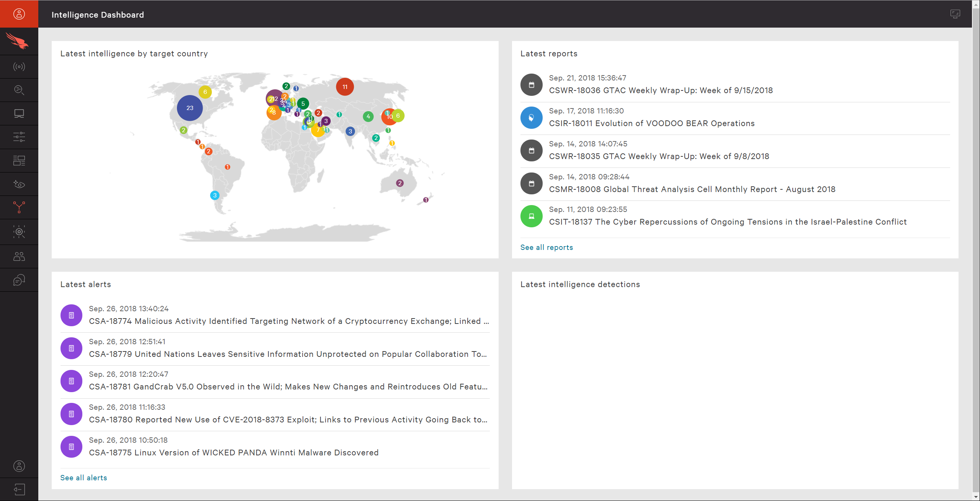Open the CSA-18775 WICKED PANDA alert

tap(233, 452)
